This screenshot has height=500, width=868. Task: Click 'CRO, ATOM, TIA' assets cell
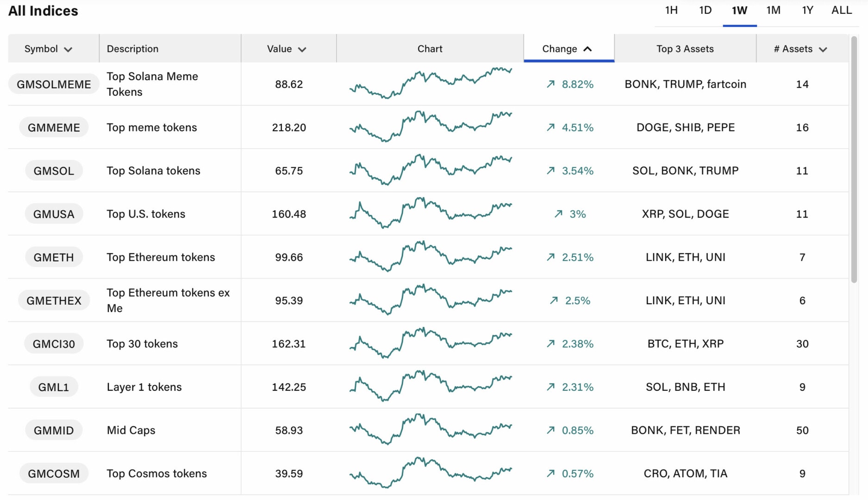tap(685, 474)
